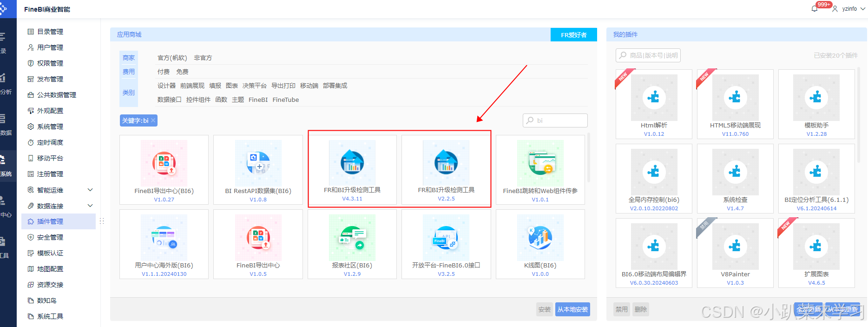Select installed Html解析 plugin
868x327 pixels.
[654, 104]
